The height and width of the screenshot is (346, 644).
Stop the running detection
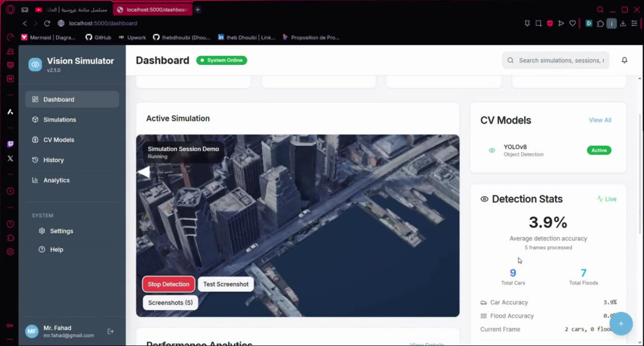[x=168, y=284]
